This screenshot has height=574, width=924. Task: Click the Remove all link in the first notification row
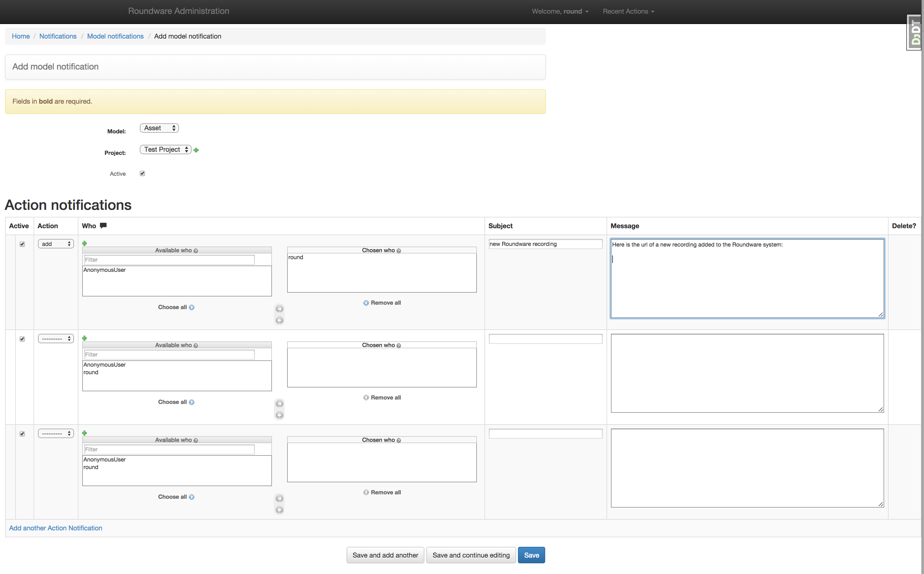tap(382, 303)
